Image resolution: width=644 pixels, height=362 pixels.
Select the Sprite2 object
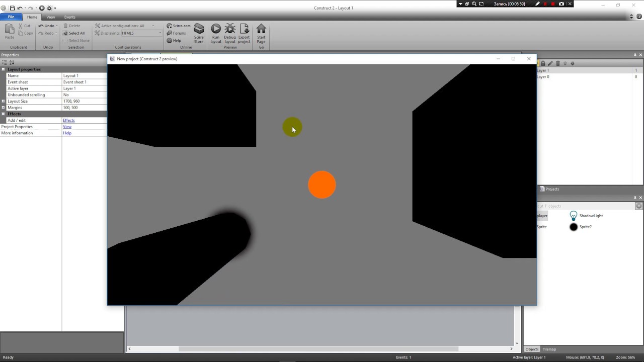point(581,227)
